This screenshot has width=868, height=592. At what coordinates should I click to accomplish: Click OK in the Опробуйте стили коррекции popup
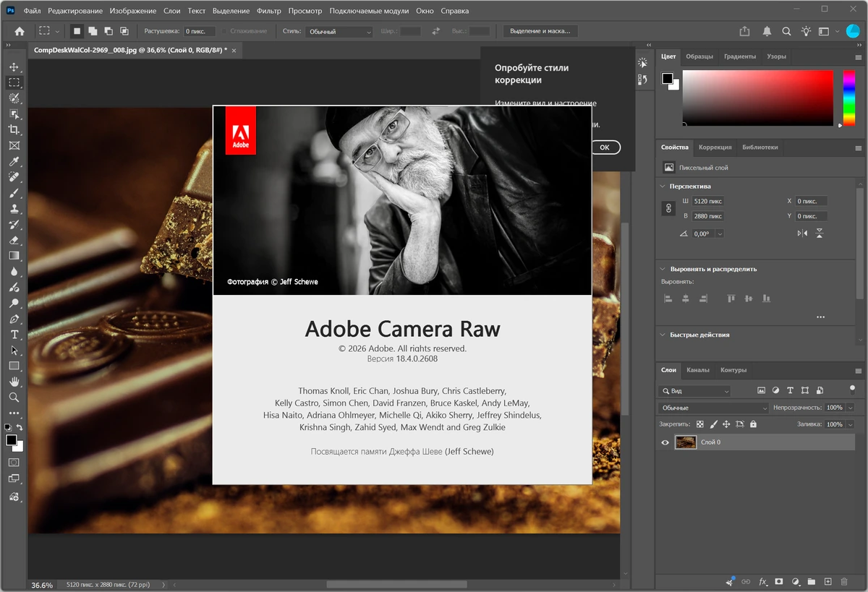tap(605, 147)
